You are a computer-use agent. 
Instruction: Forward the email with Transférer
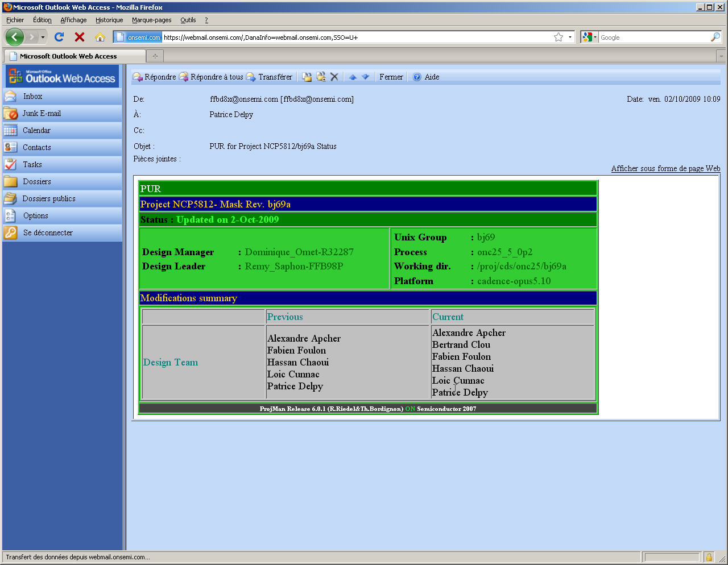click(x=269, y=77)
